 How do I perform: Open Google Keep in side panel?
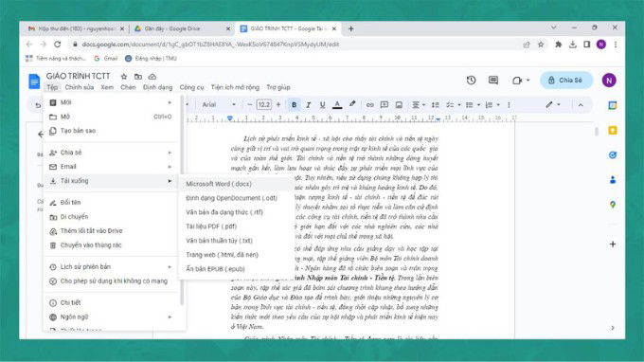click(x=613, y=130)
